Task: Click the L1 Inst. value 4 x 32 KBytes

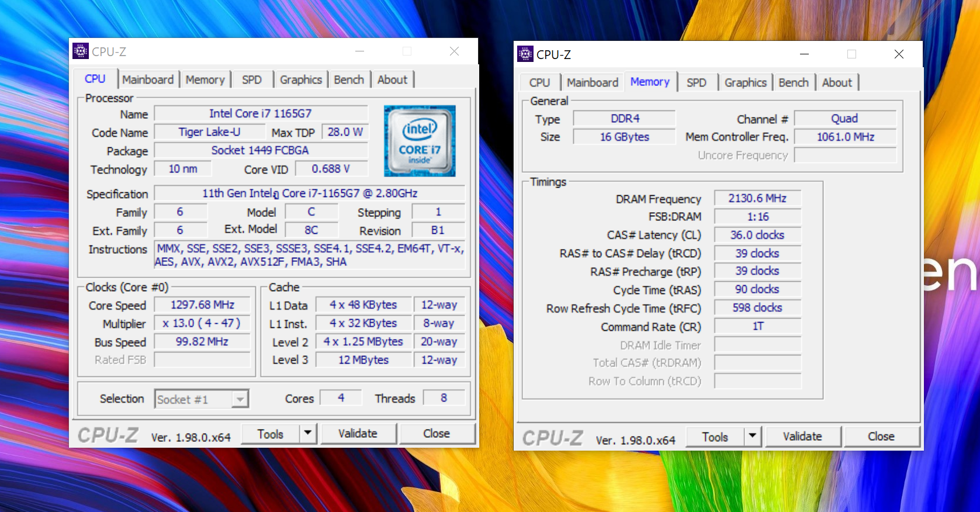Action: (x=363, y=323)
